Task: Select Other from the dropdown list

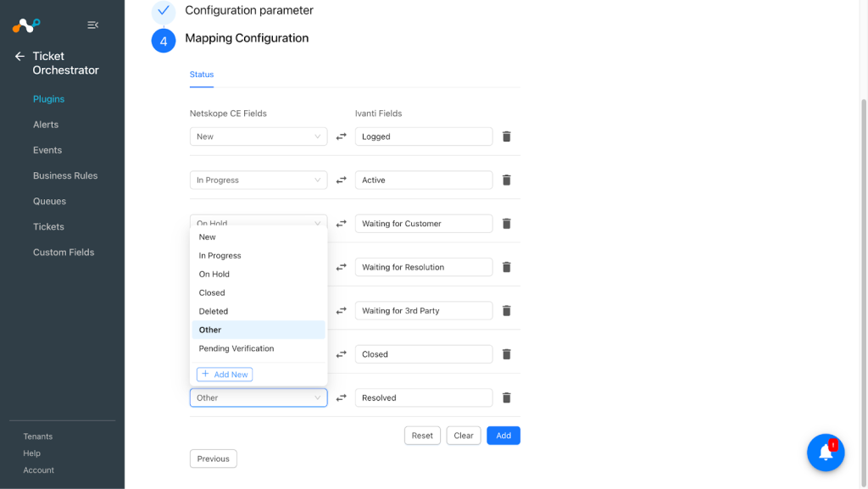Action: point(259,330)
